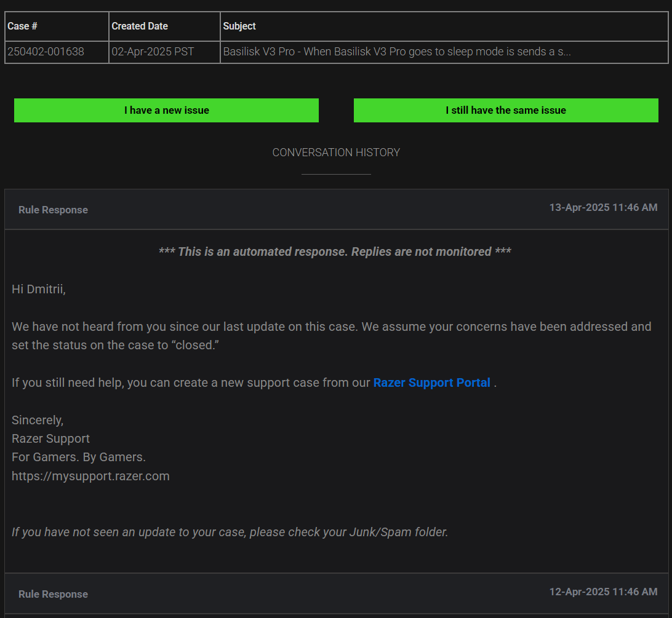This screenshot has height=618, width=672.
Task: Click the 02-Apr-2025 PST created date cell
Action: click(x=164, y=52)
